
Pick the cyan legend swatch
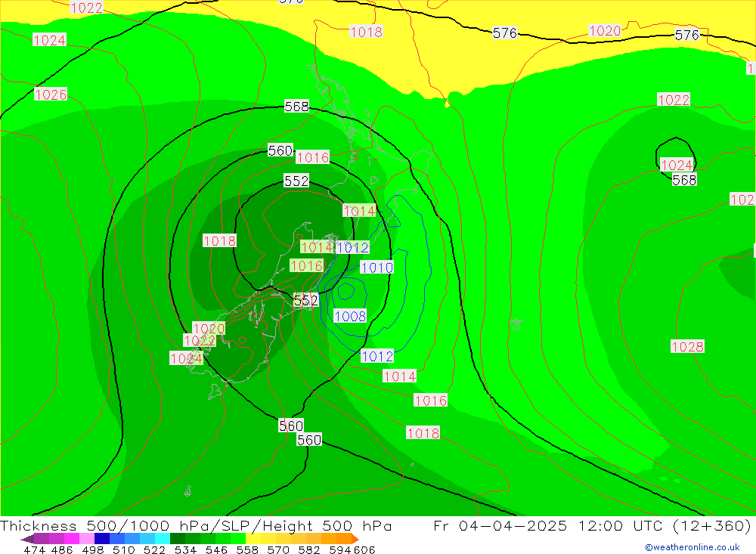(x=163, y=539)
